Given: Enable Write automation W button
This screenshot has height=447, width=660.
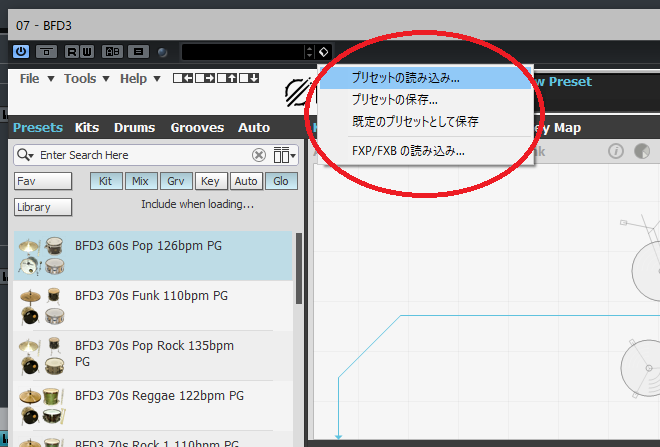Looking at the screenshot, I should (87, 52).
